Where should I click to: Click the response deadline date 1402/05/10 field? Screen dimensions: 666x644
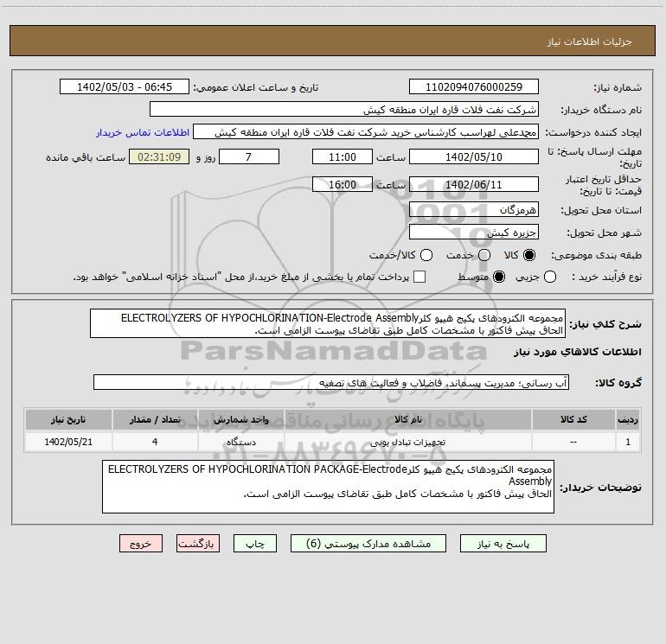pos(474,156)
